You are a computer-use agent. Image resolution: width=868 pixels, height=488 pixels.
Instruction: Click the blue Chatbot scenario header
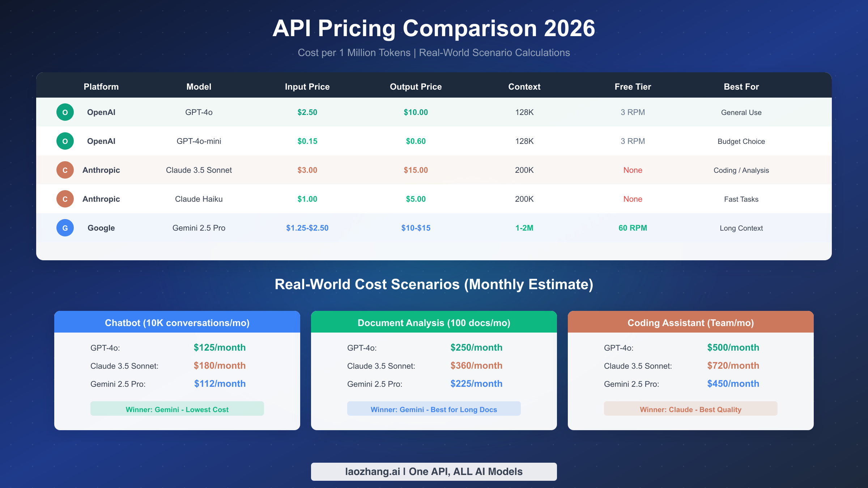tap(177, 322)
